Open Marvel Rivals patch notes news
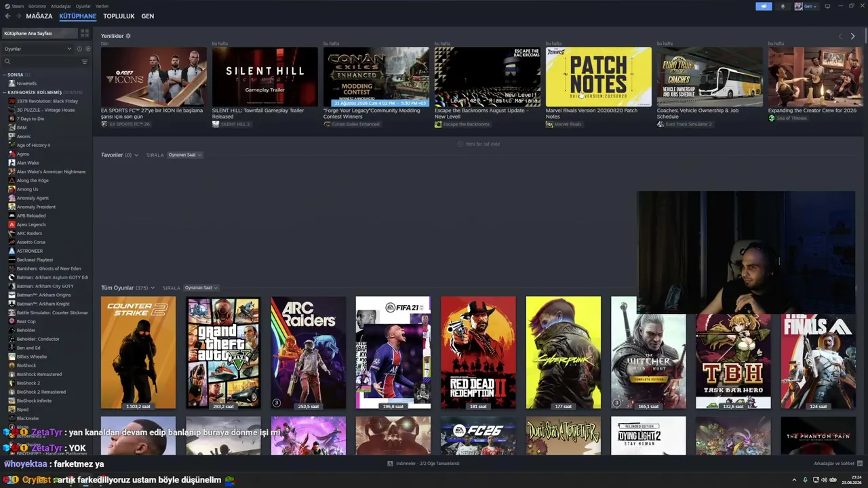The width and height of the screenshot is (868, 488). tap(598, 86)
